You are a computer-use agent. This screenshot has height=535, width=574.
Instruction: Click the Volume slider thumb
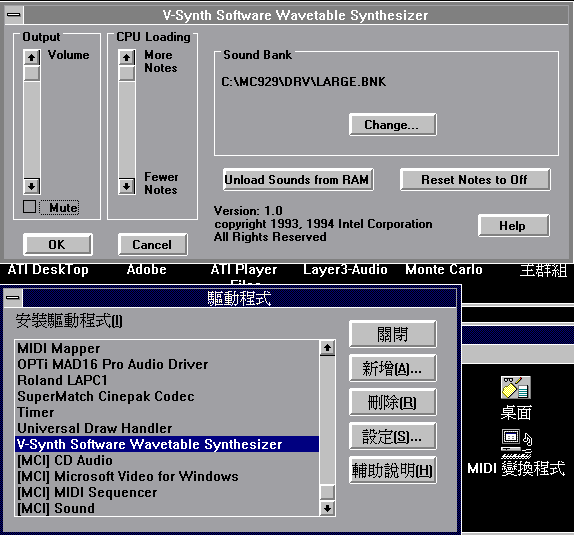click(32, 73)
